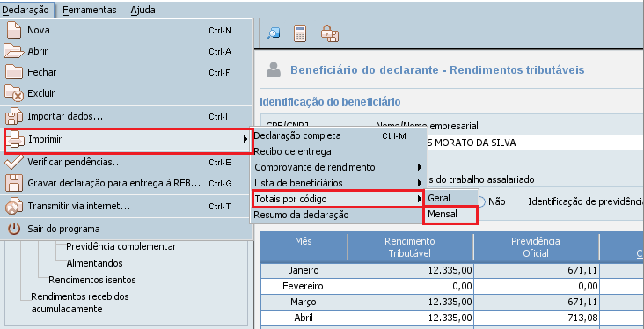Click Janeiro row month cell
The image size is (644, 329).
304,271
